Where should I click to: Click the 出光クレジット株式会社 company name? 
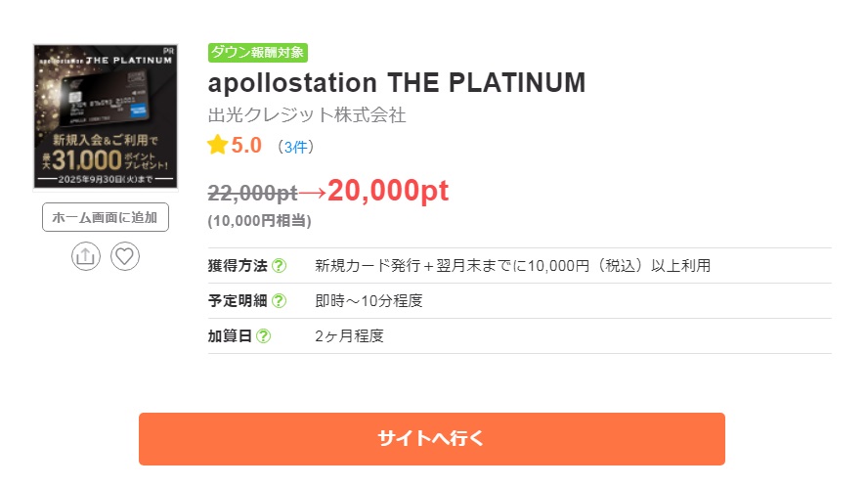pyautogui.click(x=307, y=115)
